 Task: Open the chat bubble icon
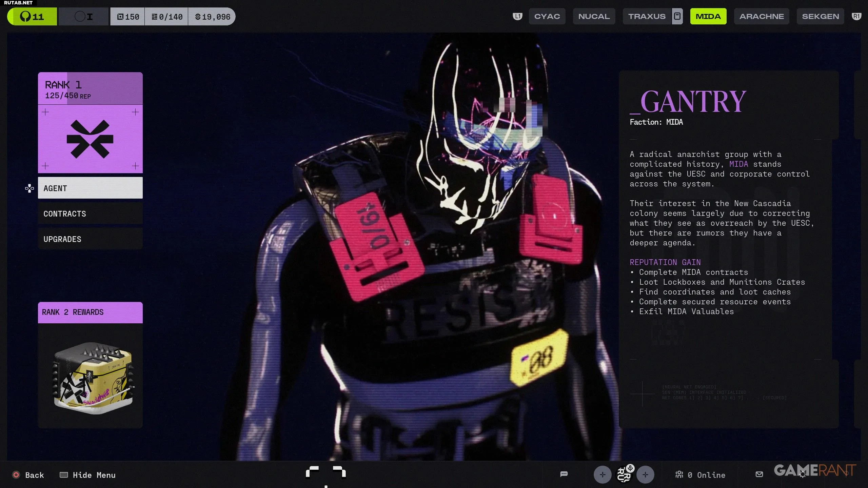pos(564,474)
